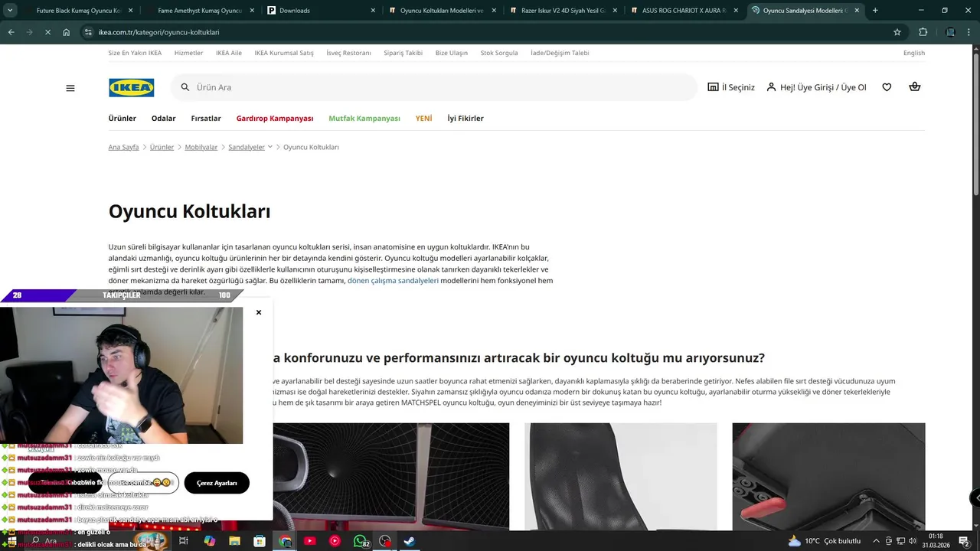Image resolution: width=980 pixels, height=551 pixels.
Task: Open the Sipariş Takibi link
Action: (x=403, y=53)
